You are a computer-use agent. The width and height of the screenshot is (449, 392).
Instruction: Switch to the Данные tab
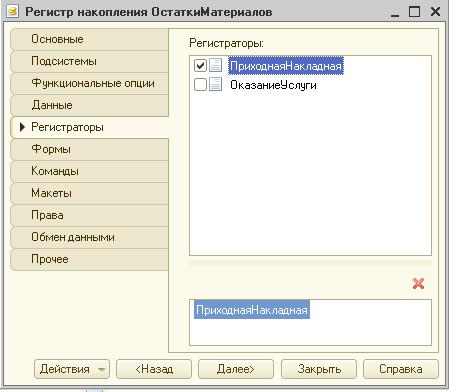click(89, 105)
